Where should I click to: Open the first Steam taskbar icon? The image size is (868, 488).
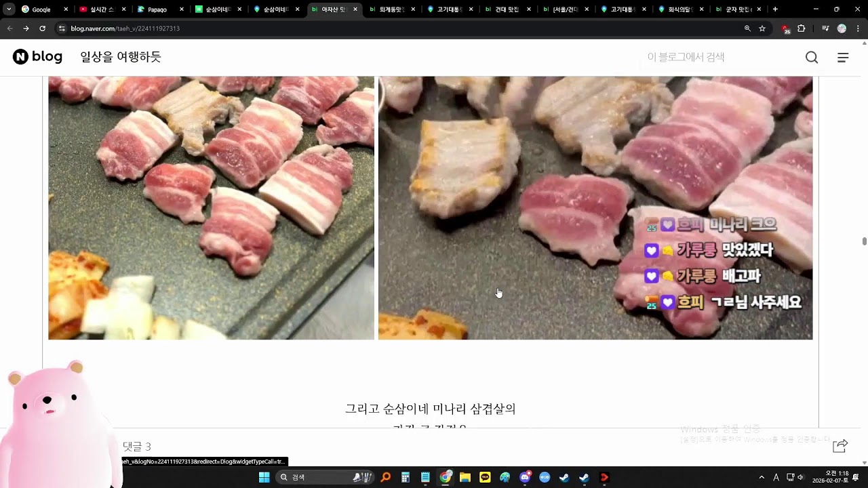click(564, 477)
